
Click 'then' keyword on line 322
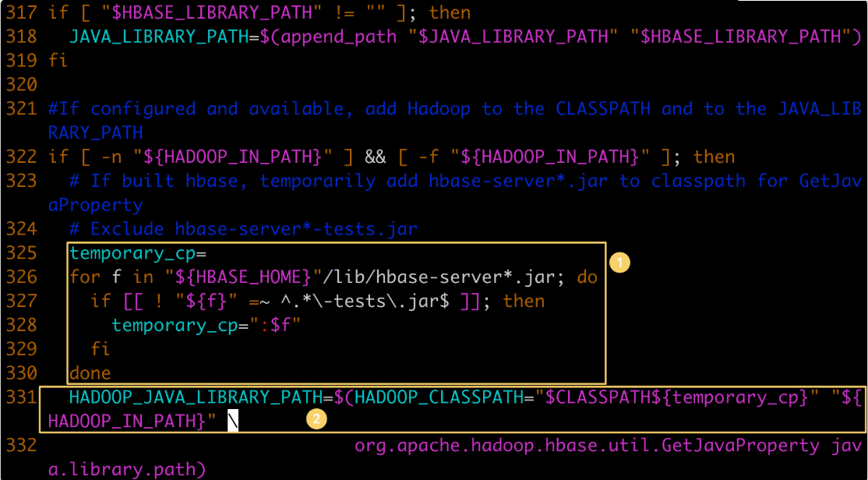point(714,157)
